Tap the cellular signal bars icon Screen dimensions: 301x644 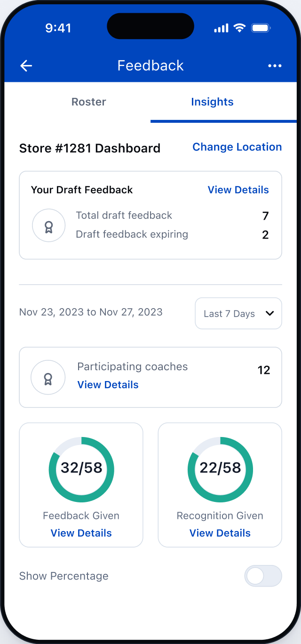coord(221,29)
